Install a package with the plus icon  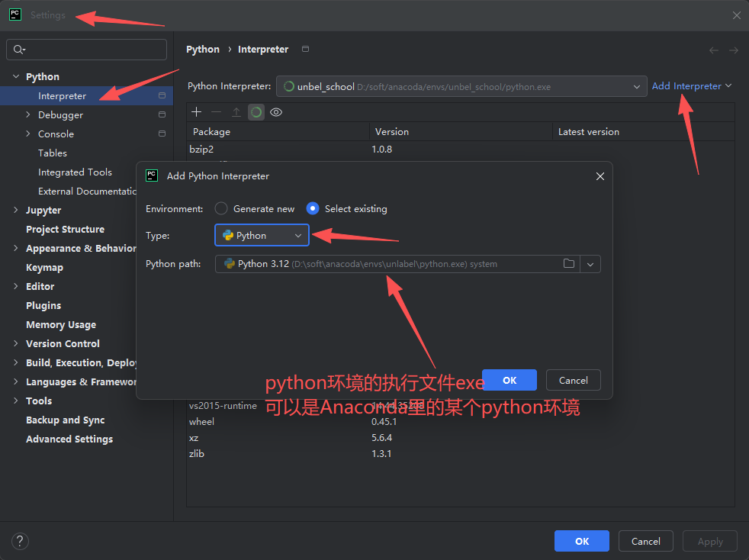[x=196, y=112]
